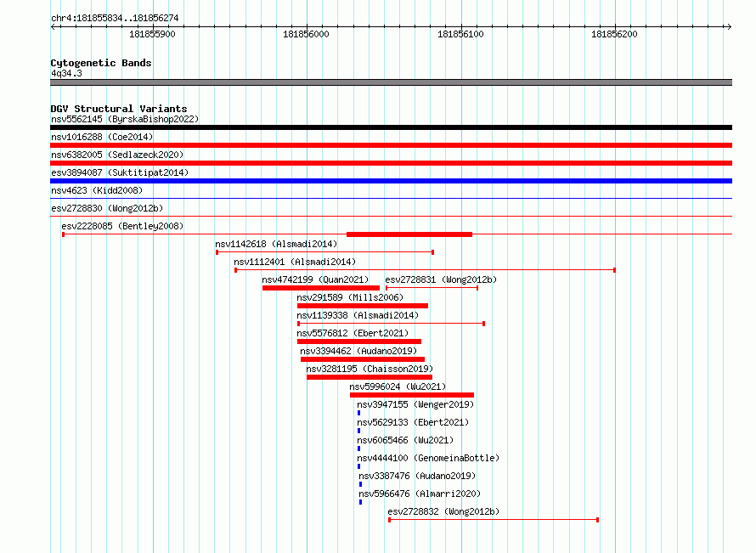Open nsv5629133 (Ebert2021) label

413,422
